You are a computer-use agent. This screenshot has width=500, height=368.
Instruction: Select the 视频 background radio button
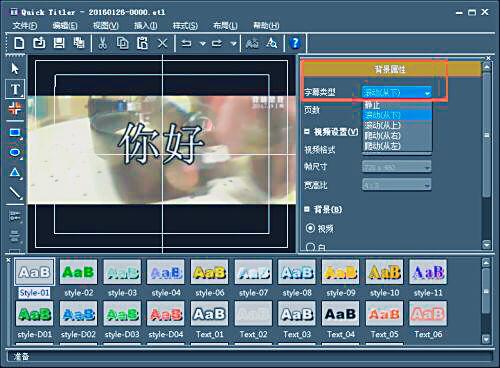[x=310, y=228]
